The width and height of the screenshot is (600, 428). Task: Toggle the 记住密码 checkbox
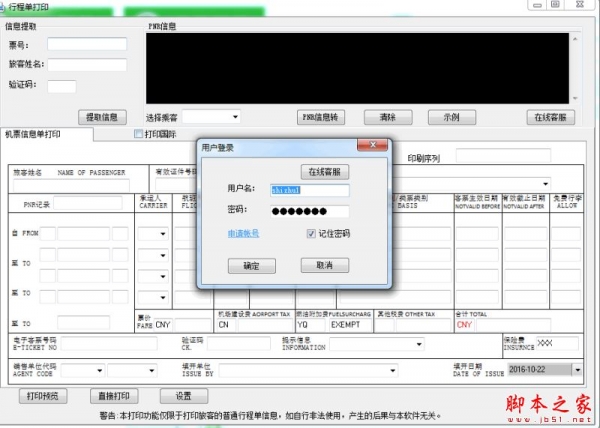pyautogui.click(x=311, y=233)
